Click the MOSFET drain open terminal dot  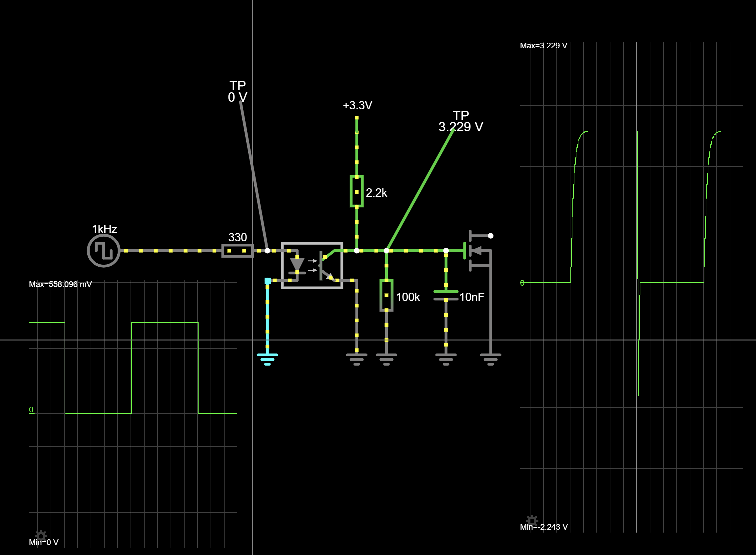click(490, 236)
